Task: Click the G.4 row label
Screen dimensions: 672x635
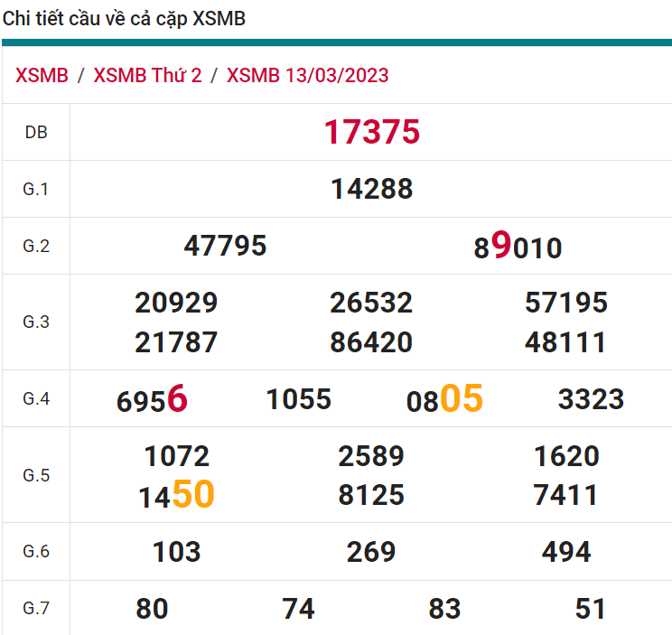Action: (x=36, y=398)
